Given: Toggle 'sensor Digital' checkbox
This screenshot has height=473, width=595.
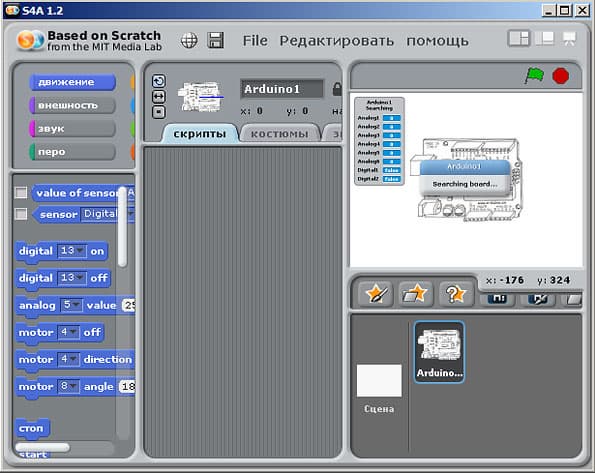Looking at the screenshot, I should [x=21, y=214].
